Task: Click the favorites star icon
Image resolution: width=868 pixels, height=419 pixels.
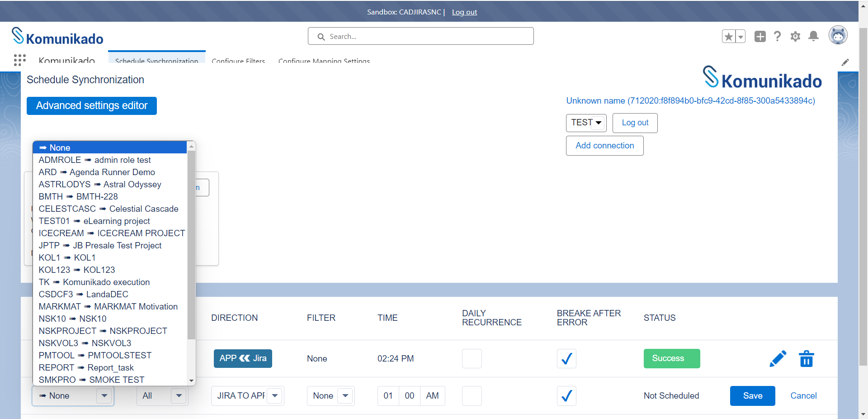Action: pos(729,36)
